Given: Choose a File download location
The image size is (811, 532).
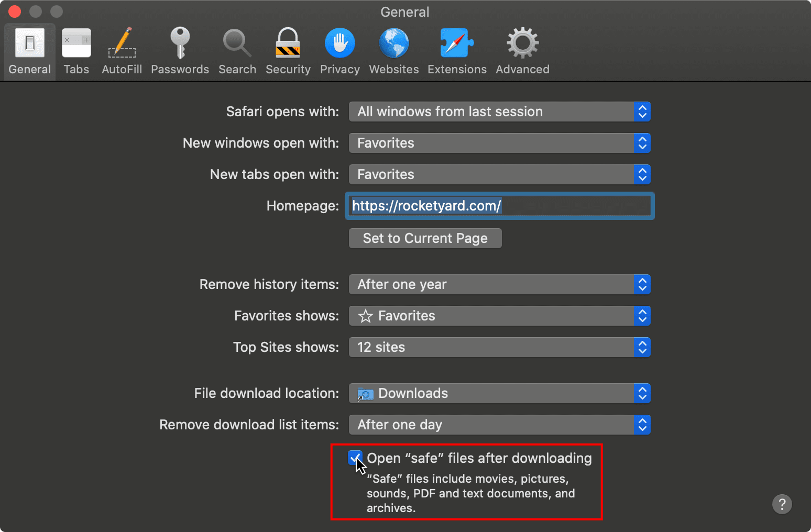Looking at the screenshot, I should pos(499,393).
